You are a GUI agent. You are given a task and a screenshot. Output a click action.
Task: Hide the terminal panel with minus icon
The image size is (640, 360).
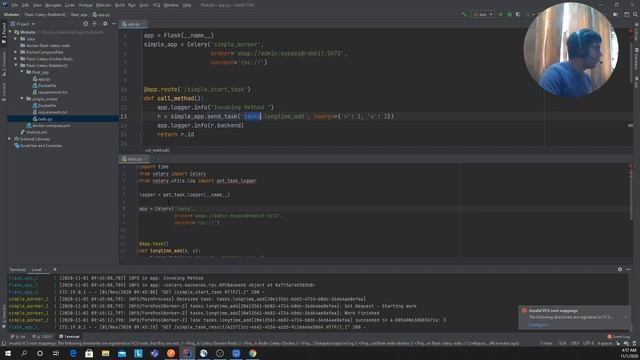(x=628, y=269)
